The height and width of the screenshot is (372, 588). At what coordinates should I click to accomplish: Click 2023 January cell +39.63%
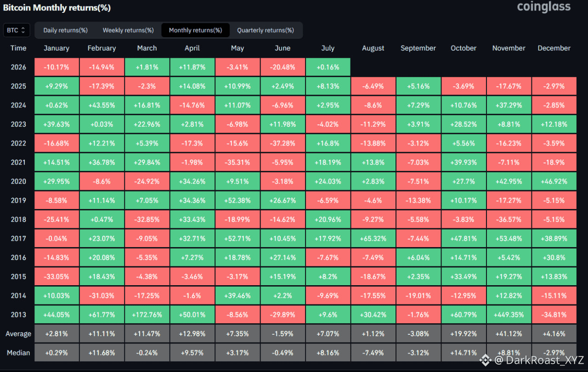coord(57,124)
